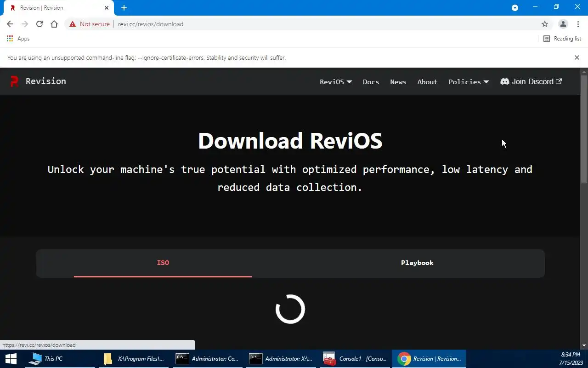The width and height of the screenshot is (588, 368).
Task: Open Chrome tab search dropdown arrow
Action: [515, 8]
